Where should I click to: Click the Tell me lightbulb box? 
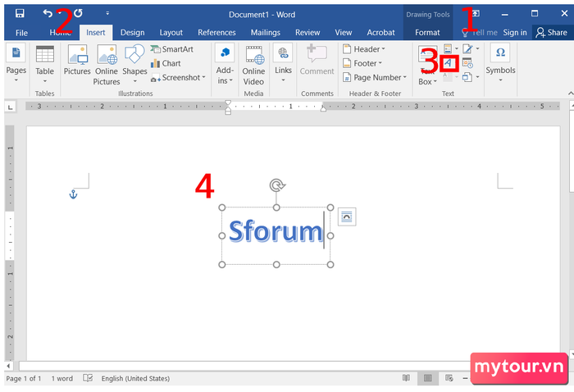[480, 33]
